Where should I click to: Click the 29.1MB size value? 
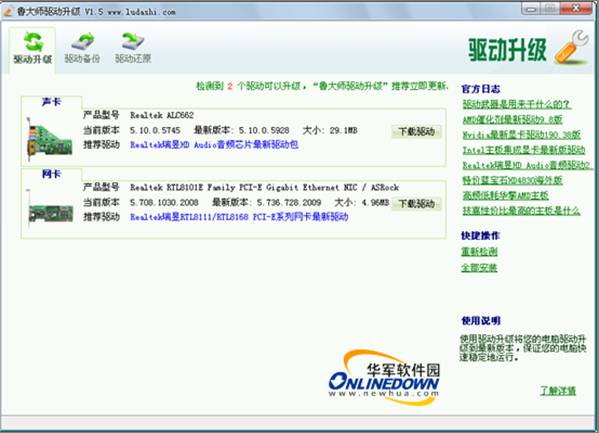343,130
